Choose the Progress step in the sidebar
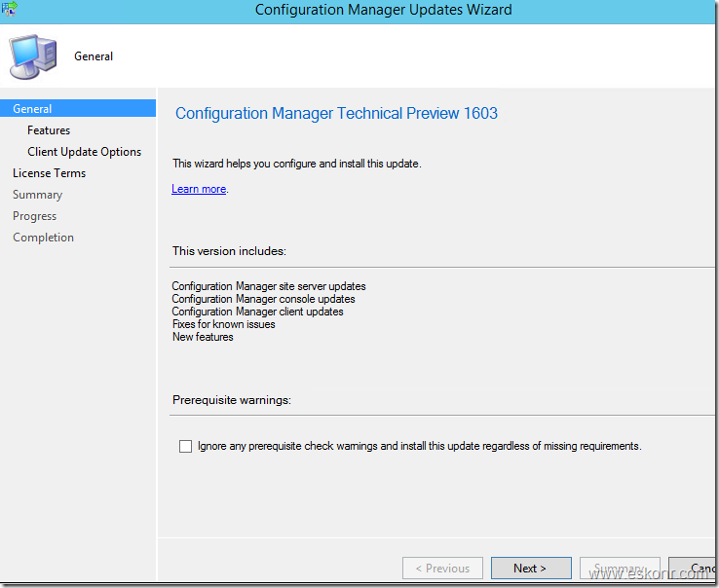 (x=34, y=216)
